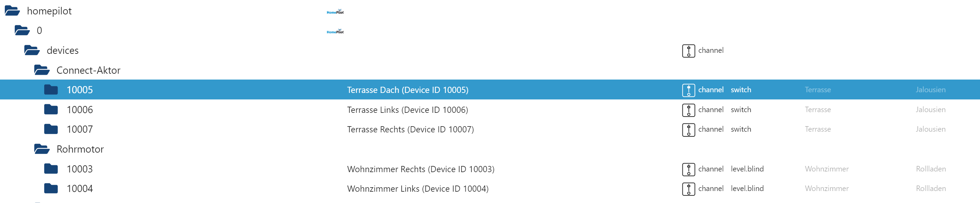Image resolution: width=980 pixels, height=203 pixels.
Task: Collapse the Connect-Aktor folder
Action: (42, 70)
